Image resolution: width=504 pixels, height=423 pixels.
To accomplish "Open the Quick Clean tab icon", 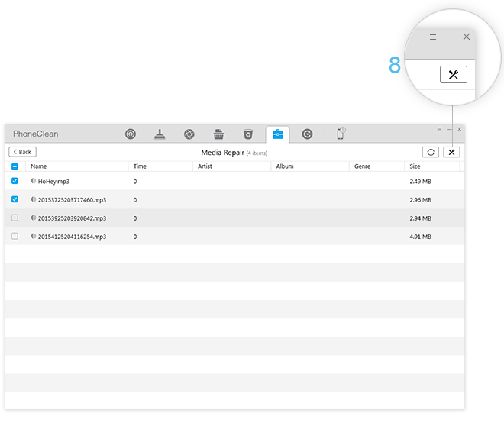I will pyautogui.click(x=131, y=134).
